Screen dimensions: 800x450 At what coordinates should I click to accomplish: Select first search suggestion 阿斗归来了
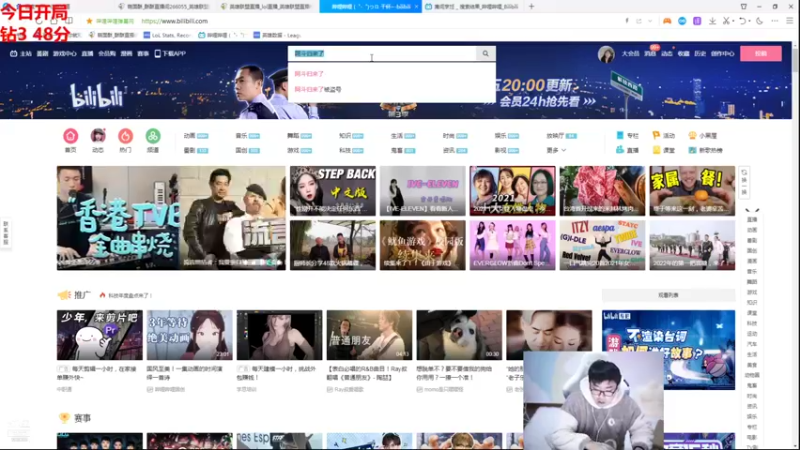(x=309, y=74)
